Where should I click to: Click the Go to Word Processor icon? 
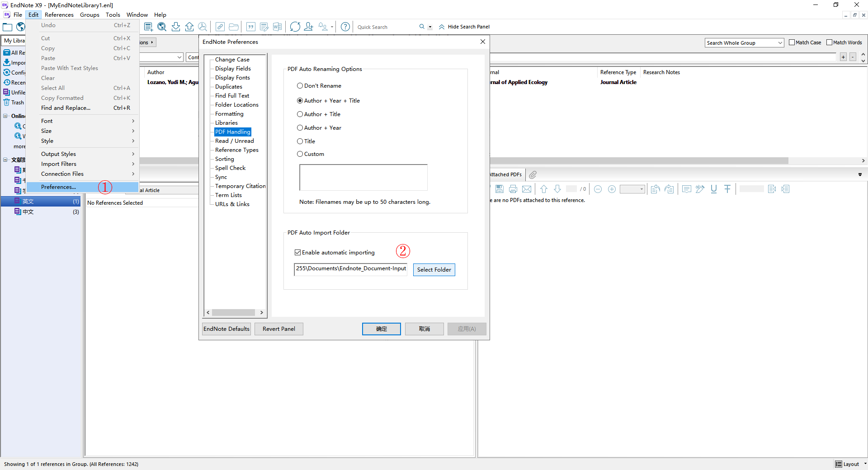pos(277,27)
